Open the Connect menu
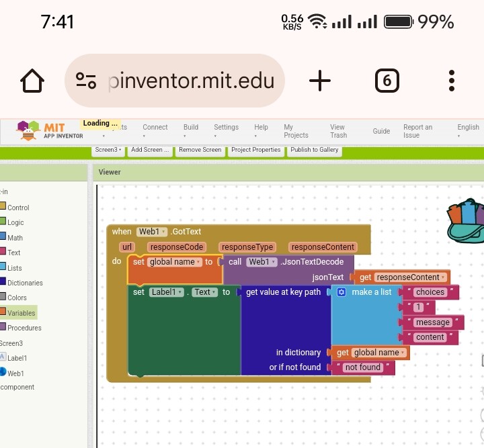This screenshot has height=448, width=484. 155,131
